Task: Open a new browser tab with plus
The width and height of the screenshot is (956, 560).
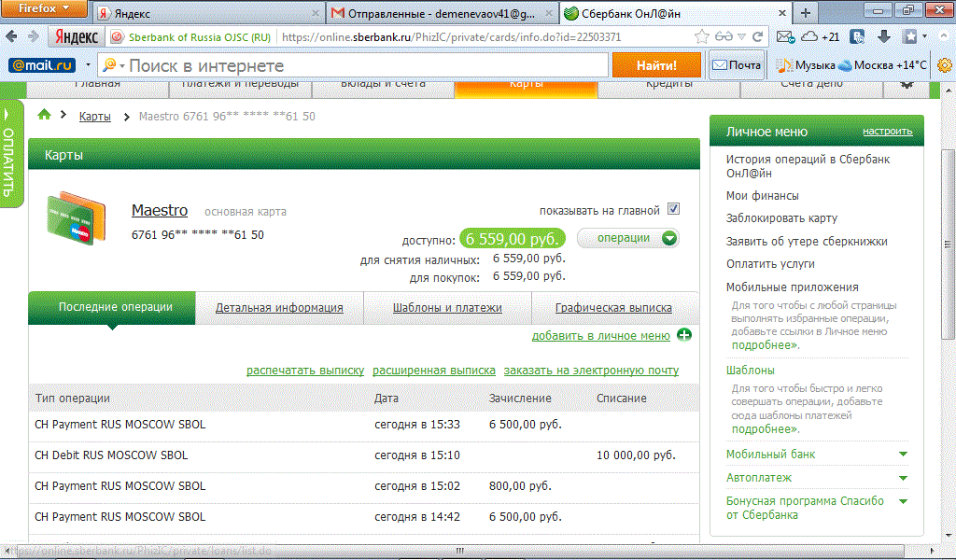Action: pyautogui.click(x=806, y=13)
